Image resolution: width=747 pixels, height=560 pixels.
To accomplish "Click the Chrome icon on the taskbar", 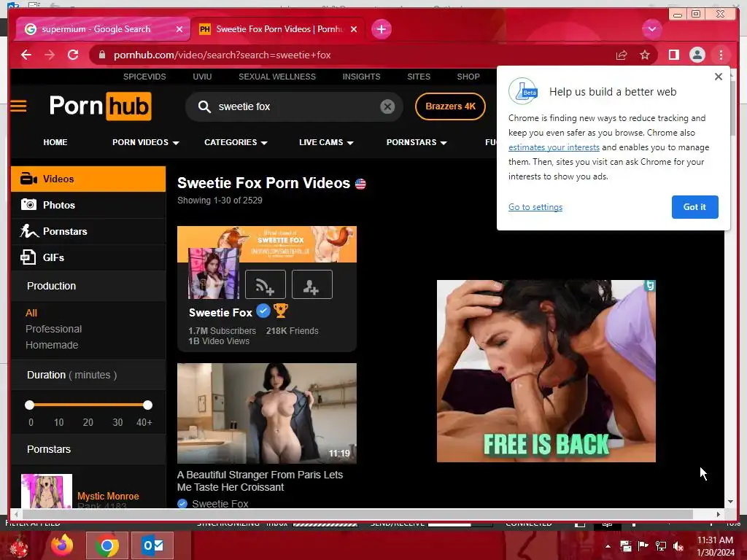I will [107, 545].
